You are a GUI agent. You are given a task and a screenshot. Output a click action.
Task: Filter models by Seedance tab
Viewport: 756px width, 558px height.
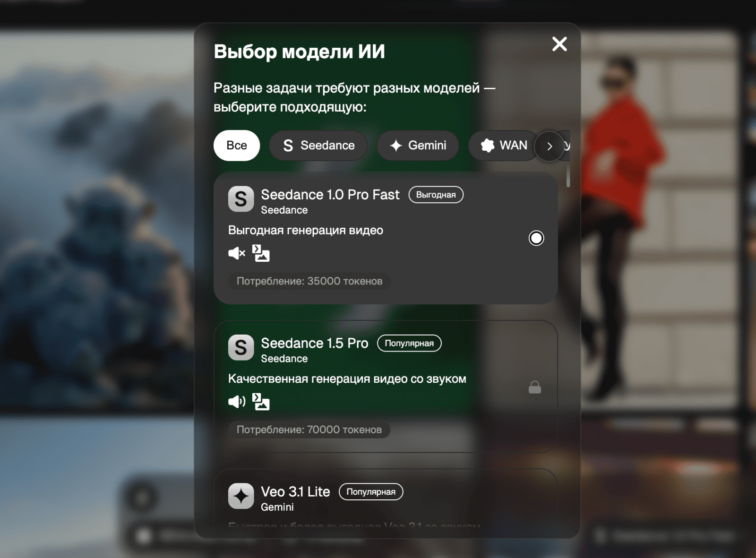coord(318,146)
